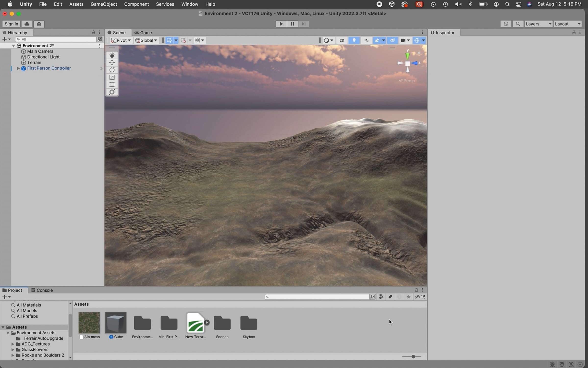Open the version control settings gear icon
The width and height of the screenshot is (588, 368).
tap(39, 24)
